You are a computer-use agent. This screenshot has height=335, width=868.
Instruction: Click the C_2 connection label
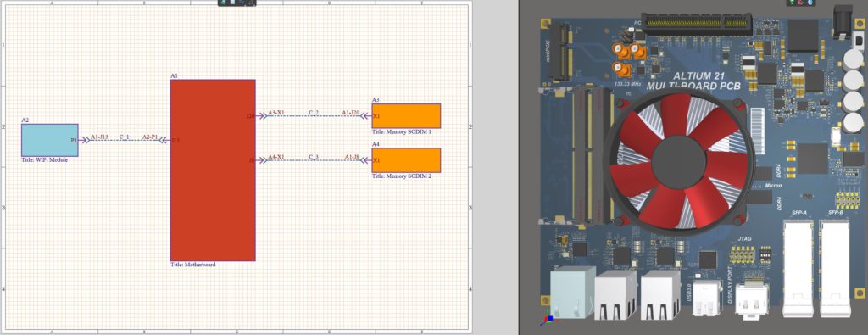(314, 113)
